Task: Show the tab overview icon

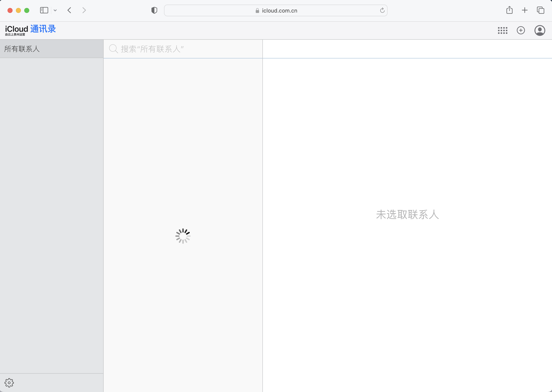Action: (540, 10)
